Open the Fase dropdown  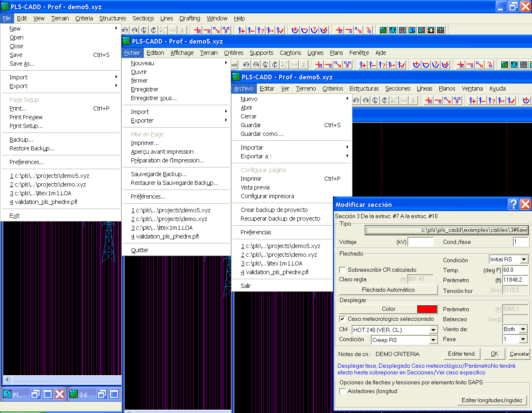point(523,339)
